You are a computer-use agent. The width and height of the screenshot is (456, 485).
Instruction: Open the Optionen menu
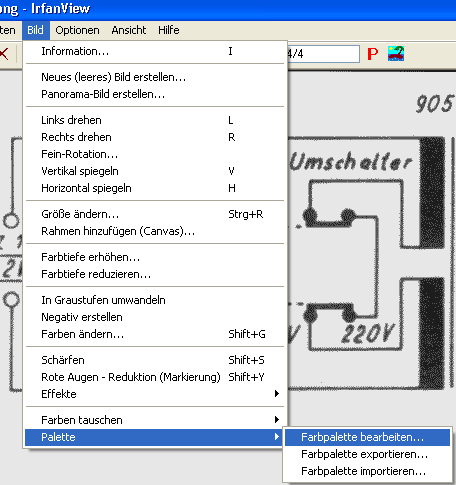tap(77, 30)
